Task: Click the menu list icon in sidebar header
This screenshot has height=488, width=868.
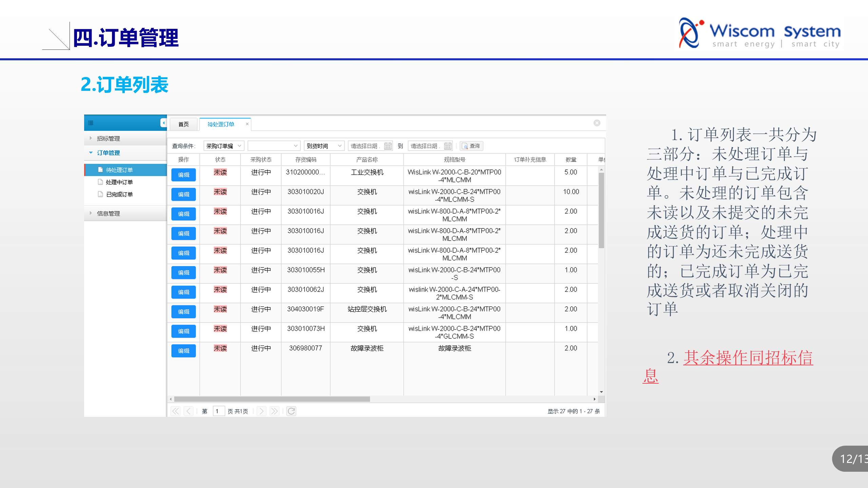Action: [x=91, y=123]
